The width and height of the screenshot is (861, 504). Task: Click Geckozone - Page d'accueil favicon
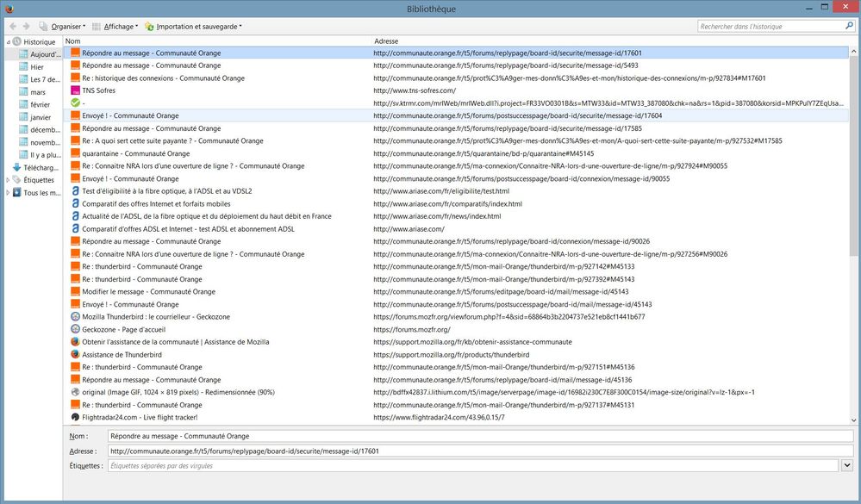[75, 329]
